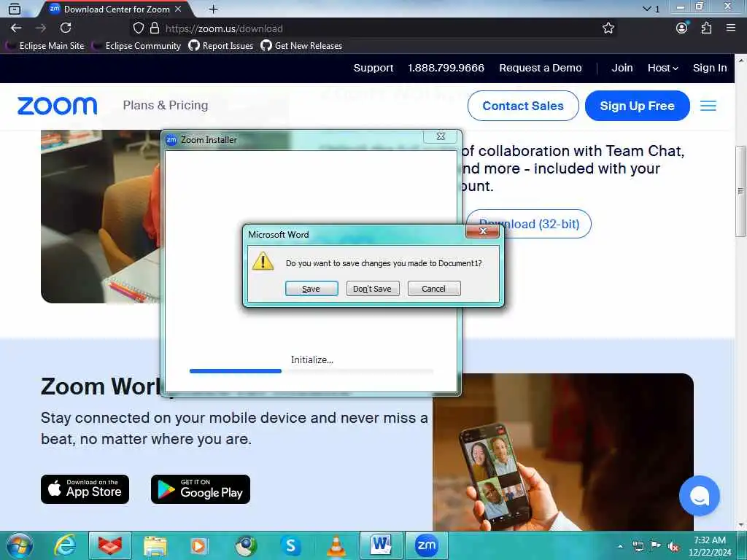The image size is (747, 560).
Task: Click the URL address bar
Action: (x=371, y=28)
